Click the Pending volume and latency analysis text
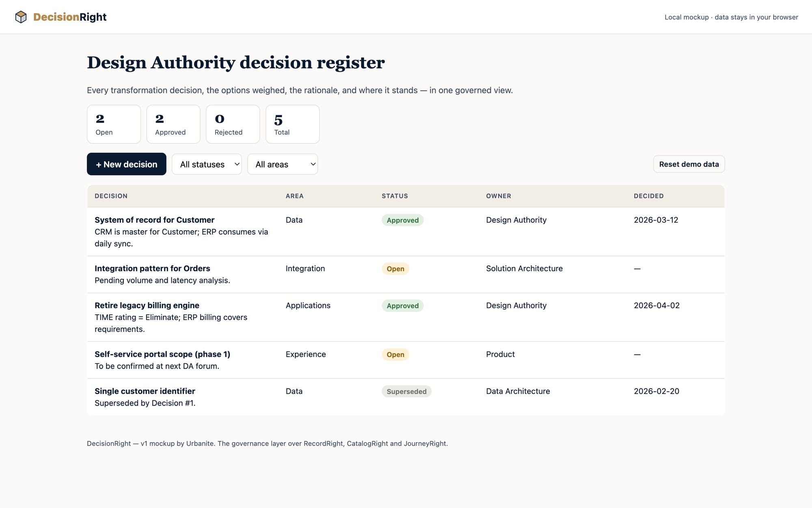812x508 pixels. pos(162,280)
